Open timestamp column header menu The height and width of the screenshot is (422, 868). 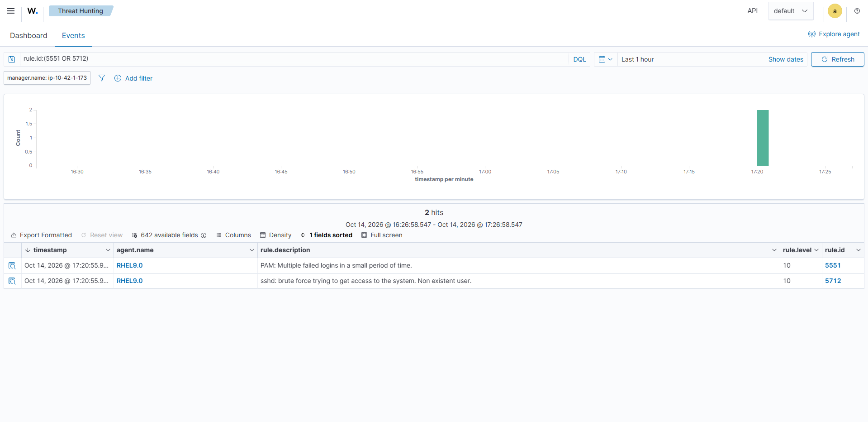(108, 250)
